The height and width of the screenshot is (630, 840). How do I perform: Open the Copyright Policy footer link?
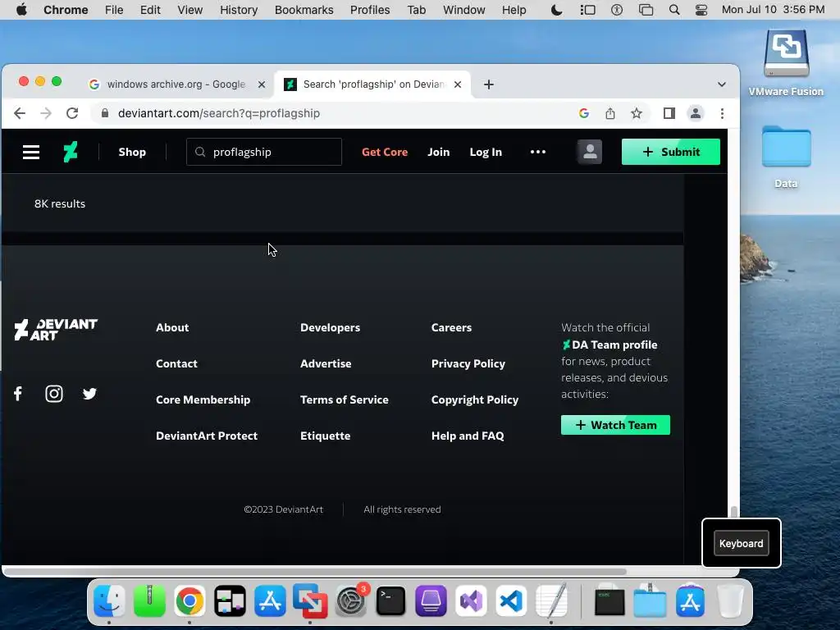475,399
